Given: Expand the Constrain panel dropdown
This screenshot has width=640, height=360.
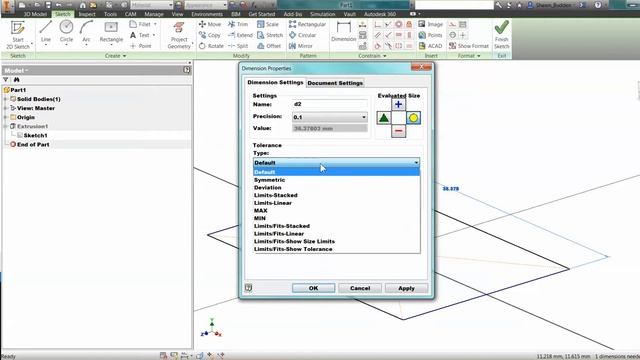Looking at the screenshot, I should 372,56.
